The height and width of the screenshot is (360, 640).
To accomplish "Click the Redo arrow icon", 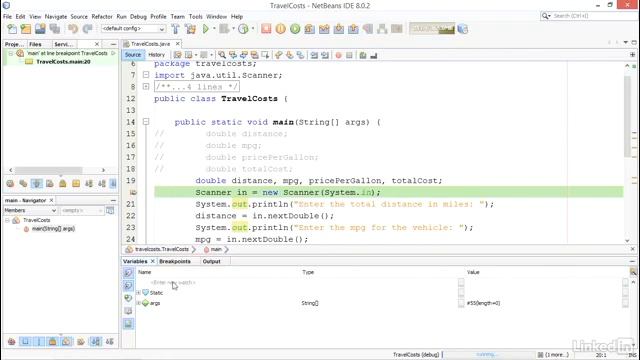I will coord(87,29).
